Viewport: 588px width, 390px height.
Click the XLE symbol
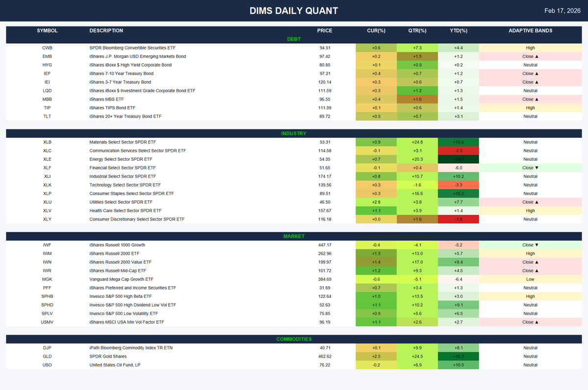point(48,159)
